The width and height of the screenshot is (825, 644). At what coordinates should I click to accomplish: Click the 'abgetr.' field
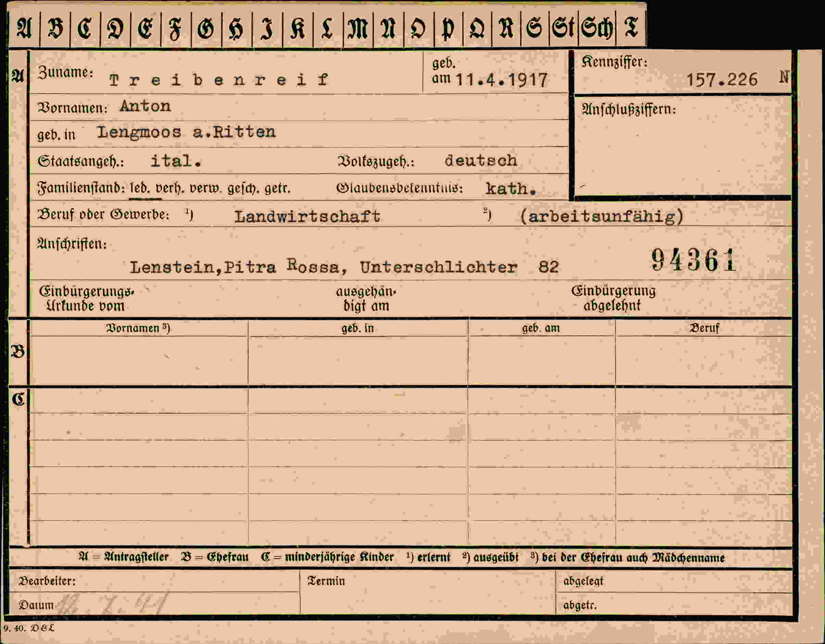[674, 604]
